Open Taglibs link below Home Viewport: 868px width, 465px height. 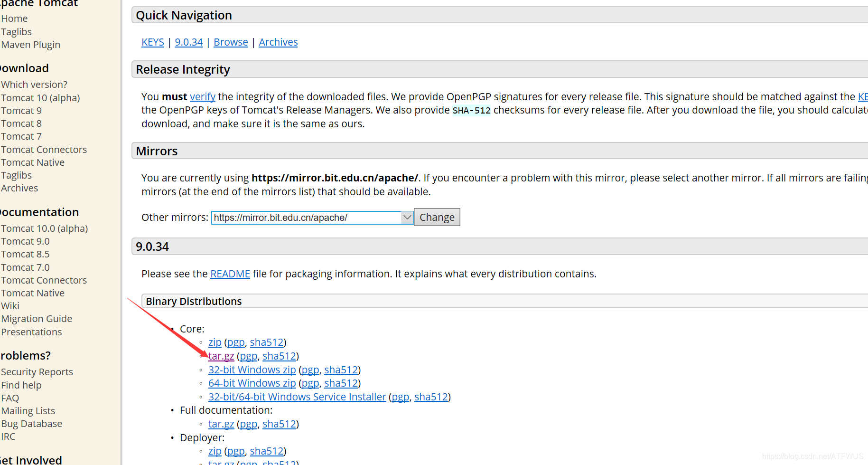16,32
